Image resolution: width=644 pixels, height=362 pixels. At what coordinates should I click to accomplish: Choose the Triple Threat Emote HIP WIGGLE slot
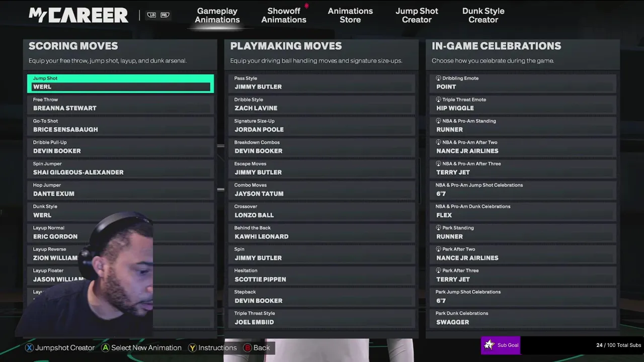pos(523,105)
